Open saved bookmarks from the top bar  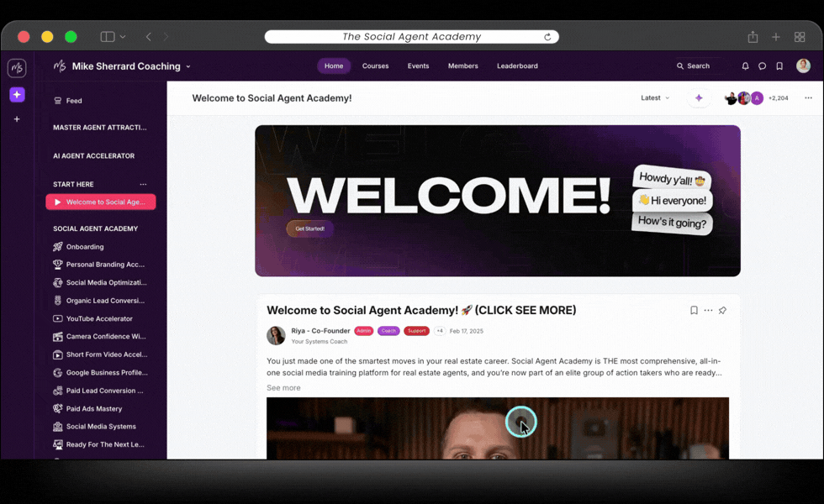779,66
